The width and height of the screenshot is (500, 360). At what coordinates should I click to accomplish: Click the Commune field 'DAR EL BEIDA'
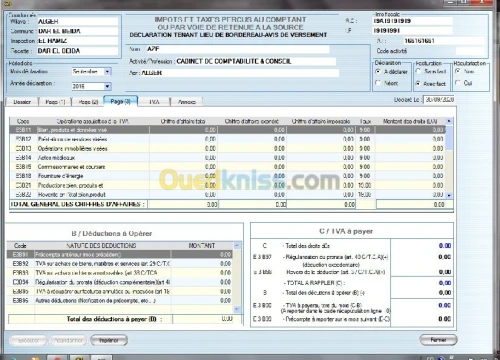coord(77,31)
